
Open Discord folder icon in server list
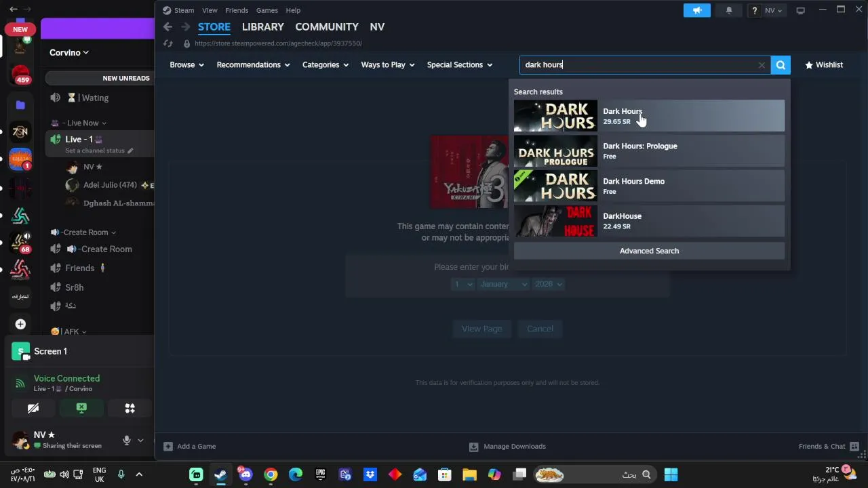point(20,104)
